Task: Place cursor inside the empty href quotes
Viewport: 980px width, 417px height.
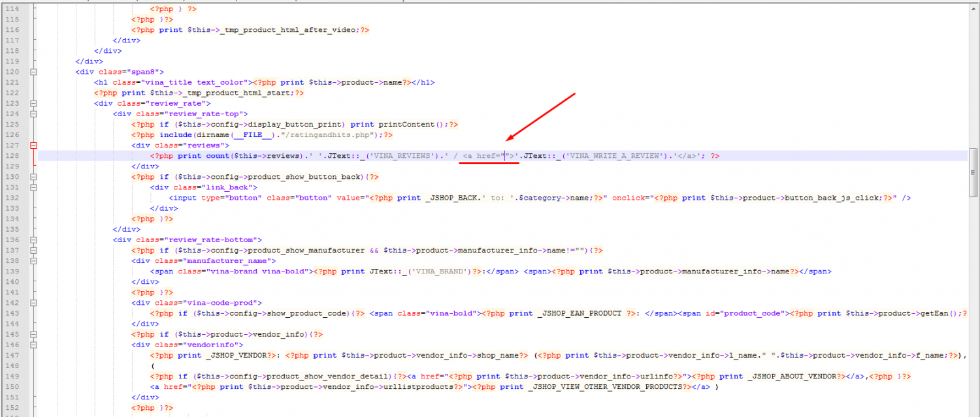Action: (506, 156)
